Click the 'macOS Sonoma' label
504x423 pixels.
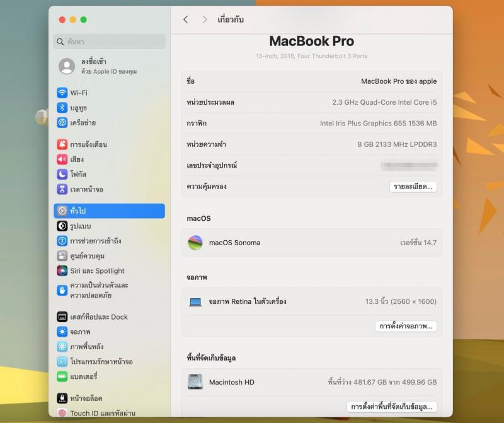tap(234, 243)
